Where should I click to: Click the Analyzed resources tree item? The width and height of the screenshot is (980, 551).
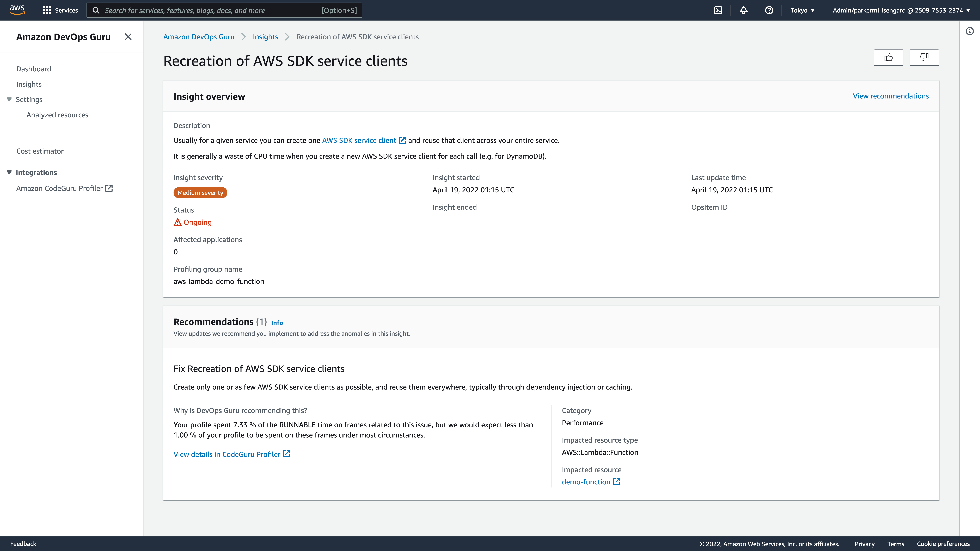pyautogui.click(x=57, y=114)
